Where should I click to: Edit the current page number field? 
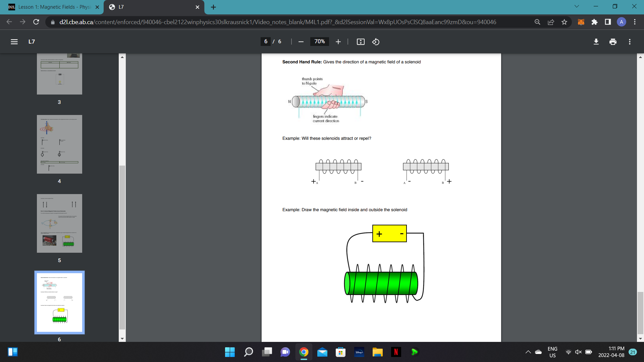pos(266,42)
